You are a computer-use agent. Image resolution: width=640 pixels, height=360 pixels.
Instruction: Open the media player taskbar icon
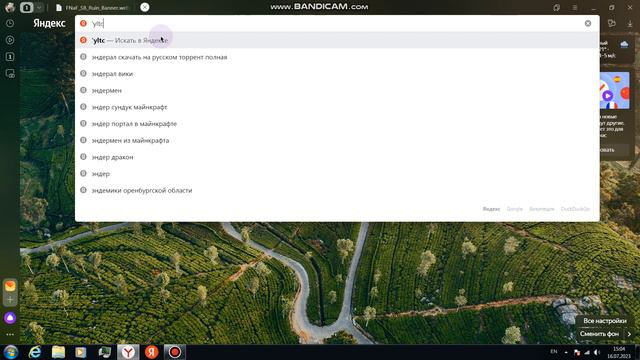(x=81, y=352)
